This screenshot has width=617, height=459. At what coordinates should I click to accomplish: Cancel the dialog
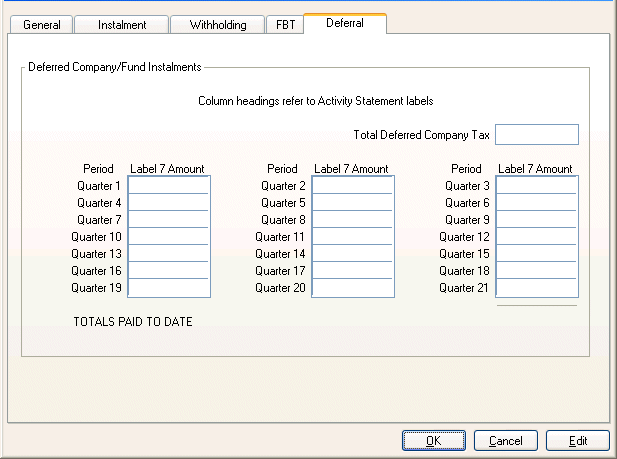click(506, 441)
